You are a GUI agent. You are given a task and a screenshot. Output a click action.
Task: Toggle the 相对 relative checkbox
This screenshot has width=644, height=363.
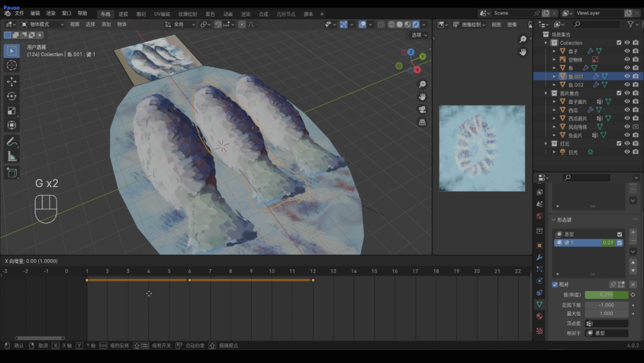555,284
